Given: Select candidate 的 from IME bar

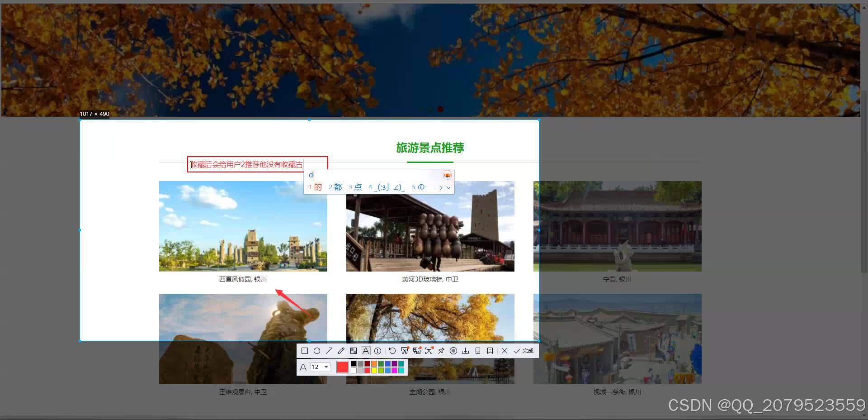Looking at the screenshot, I should pyautogui.click(x=317, y=187).
